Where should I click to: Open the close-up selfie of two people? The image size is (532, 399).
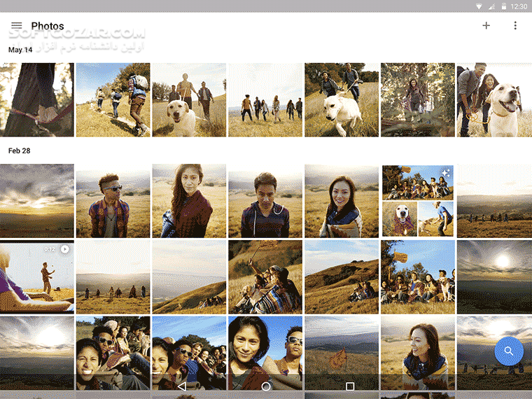(265, 353)
